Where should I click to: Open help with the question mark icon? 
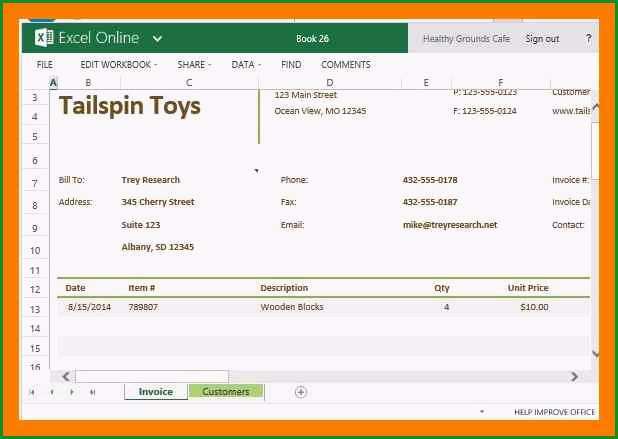pyautogui.click(x=588, y=39)
